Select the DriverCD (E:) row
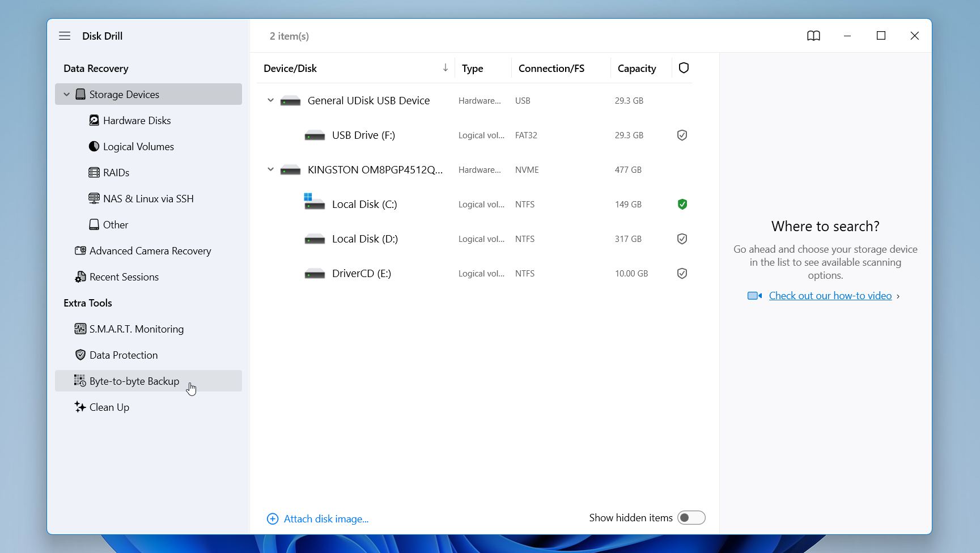Screen dimensions: 980x553 474,273
